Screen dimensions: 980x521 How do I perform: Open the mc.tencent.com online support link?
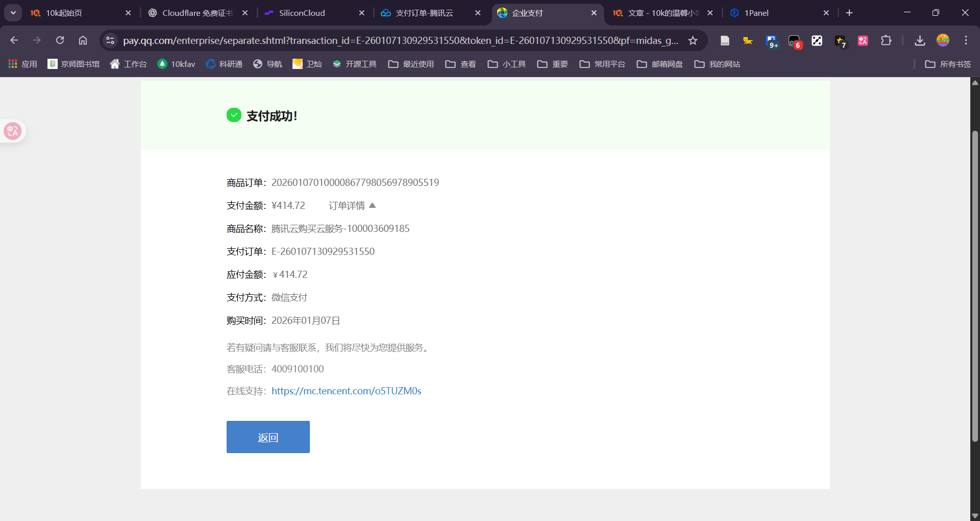[346, 391]
